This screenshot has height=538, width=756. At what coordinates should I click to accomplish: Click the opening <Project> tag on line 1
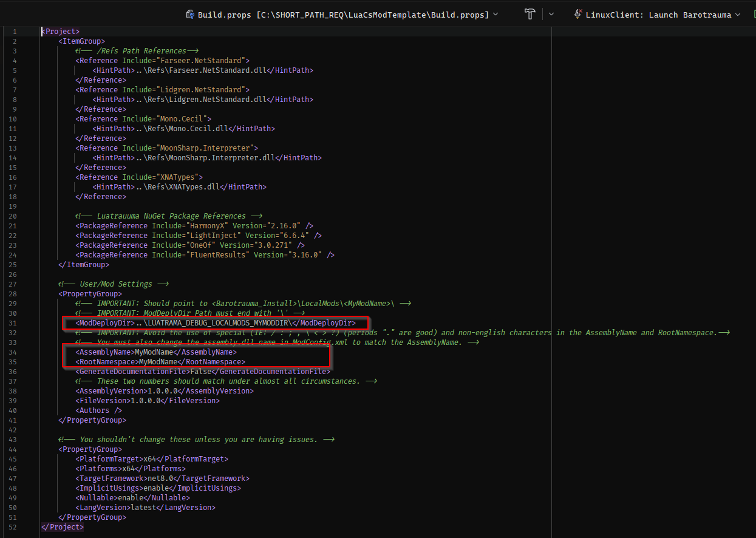60,31
